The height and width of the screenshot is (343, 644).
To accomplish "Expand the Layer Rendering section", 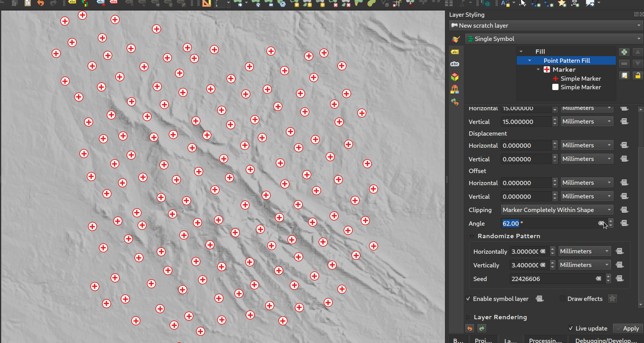I will [468, 317].
